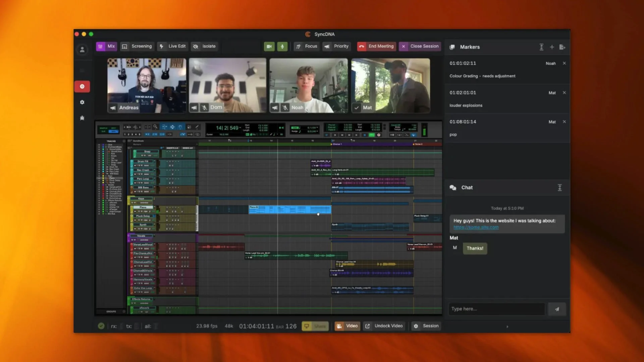
Task: Toggle the green microphone button
Action: tap(282, 47)
